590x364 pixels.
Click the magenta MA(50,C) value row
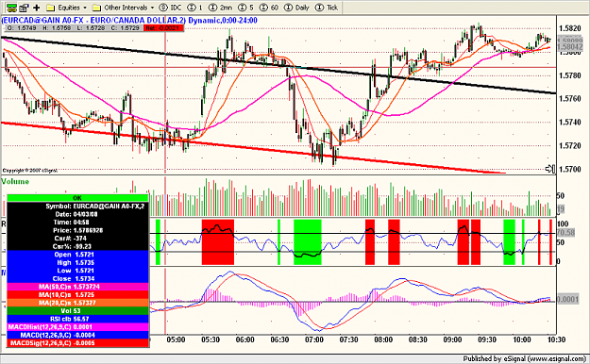point(77,287)
